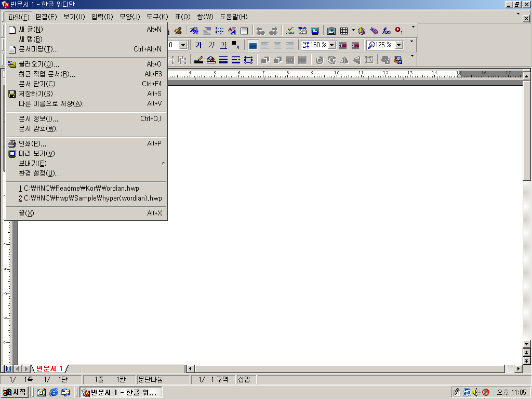532x399 pixels.
Task: Open paragraph shape icon
Action: [207, 31]
